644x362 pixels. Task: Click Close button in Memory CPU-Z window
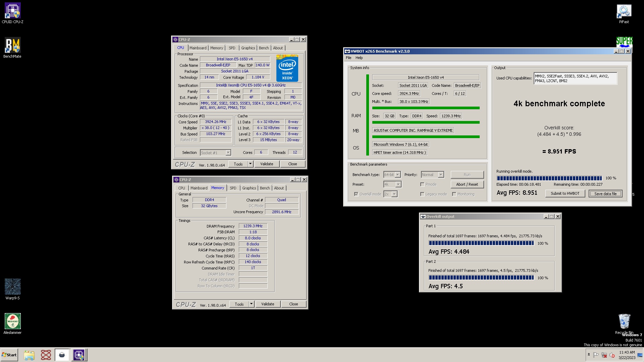[x=293, y=304]
